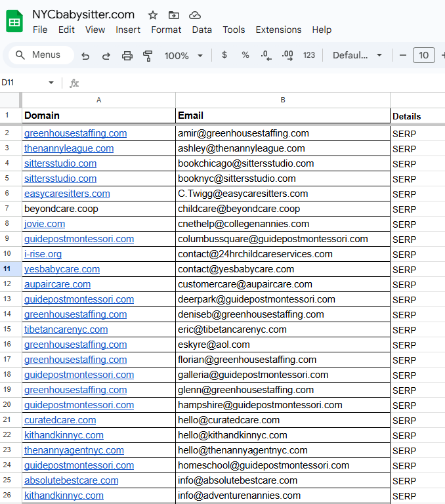This screenshot has width=445, height=504.
Task: Select cell info@adventurenannies.com
Action: coord(283,495)
